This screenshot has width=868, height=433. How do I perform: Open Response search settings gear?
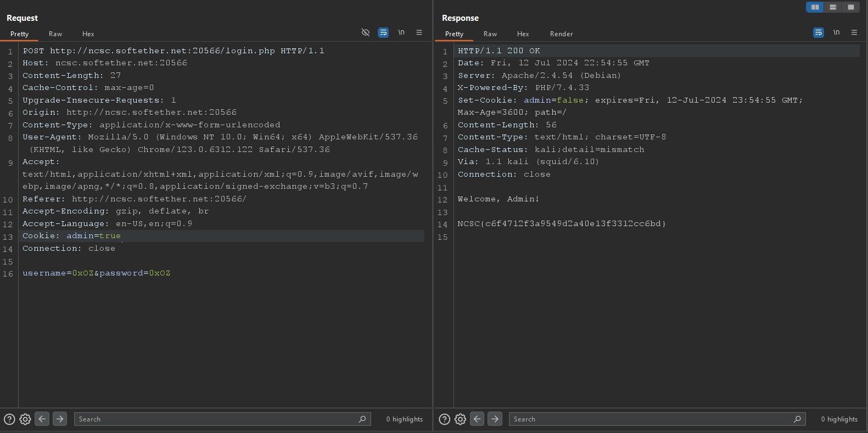[x=460, y=419]
